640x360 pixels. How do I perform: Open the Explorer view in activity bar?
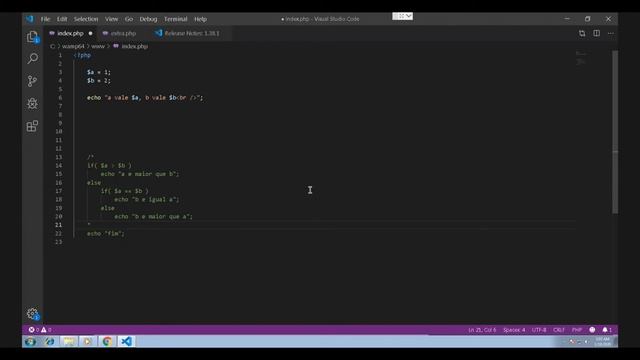(32, 37)
